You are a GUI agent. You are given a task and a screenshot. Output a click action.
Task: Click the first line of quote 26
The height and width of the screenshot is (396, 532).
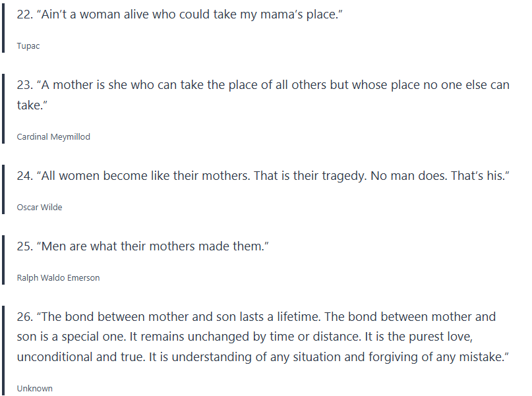pos(256,317)
